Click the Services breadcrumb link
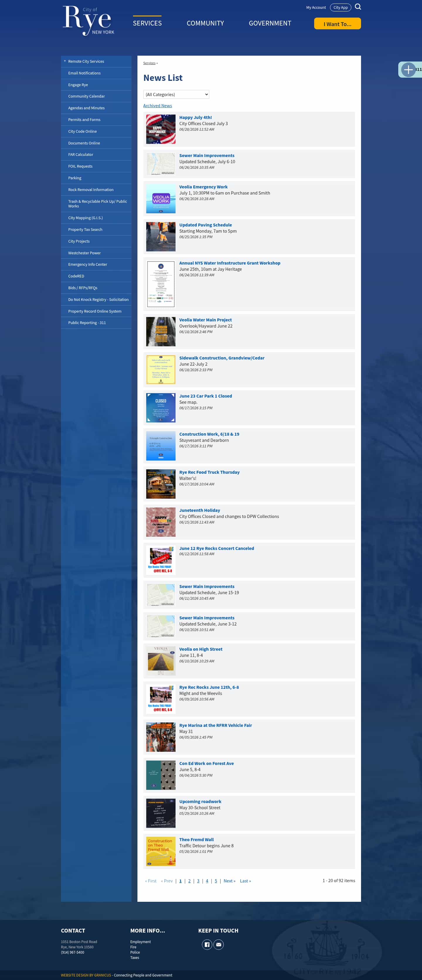 pos(149,63)
